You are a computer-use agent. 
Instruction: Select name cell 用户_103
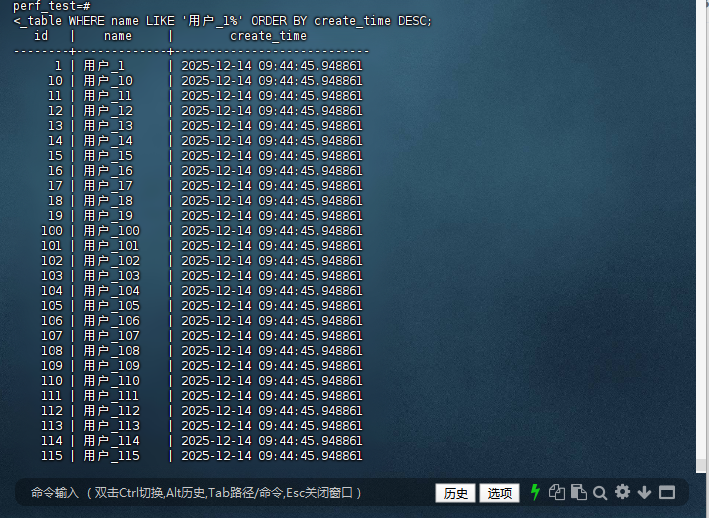(x=111, y=276)
